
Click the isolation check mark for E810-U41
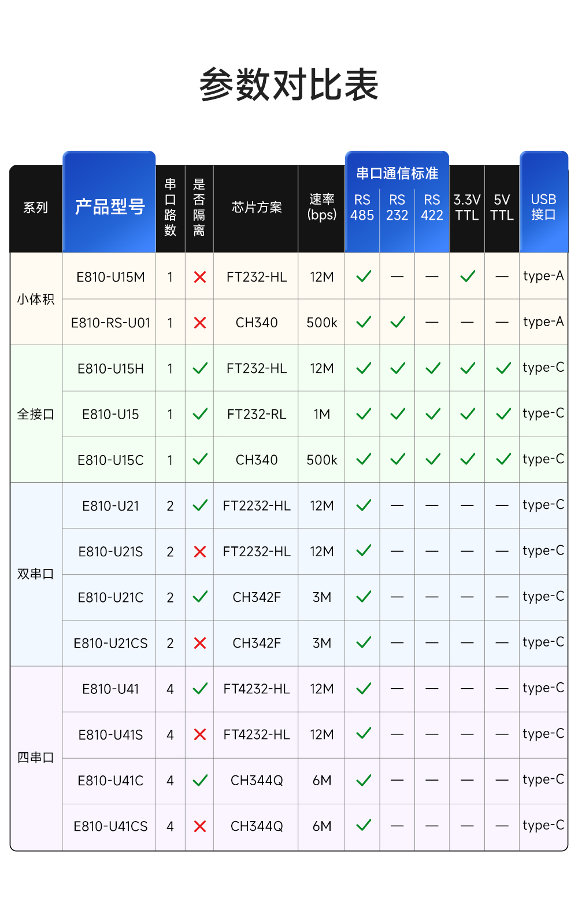click(x=200, y=689)
